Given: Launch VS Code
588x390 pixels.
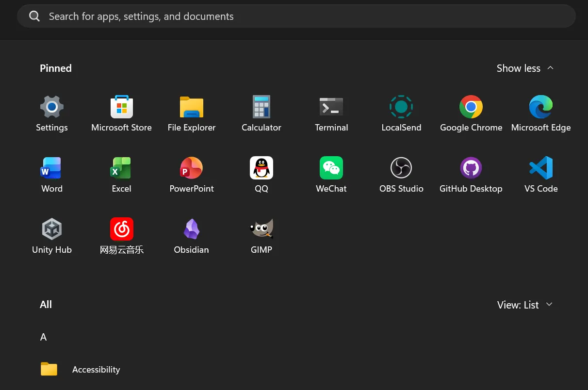Looking at the screenshot, I should [541, 175].
